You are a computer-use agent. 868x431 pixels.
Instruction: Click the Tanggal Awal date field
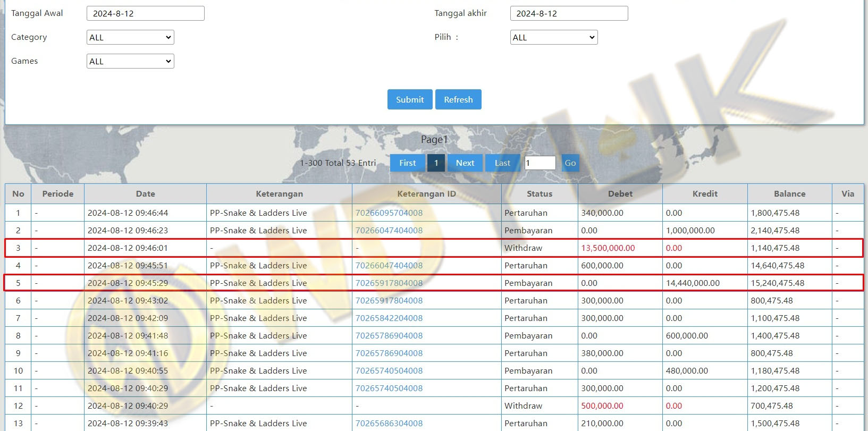[x=145, y=13]
